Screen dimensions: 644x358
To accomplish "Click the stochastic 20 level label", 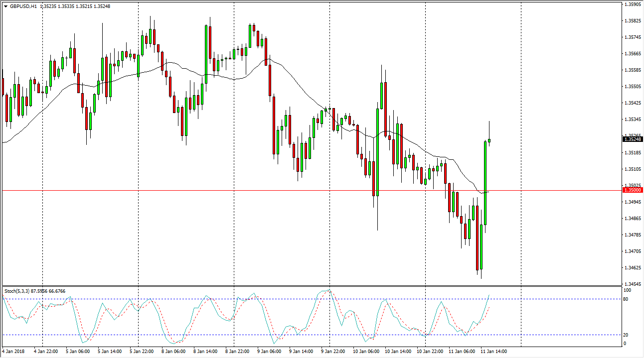I will [627, 335].
